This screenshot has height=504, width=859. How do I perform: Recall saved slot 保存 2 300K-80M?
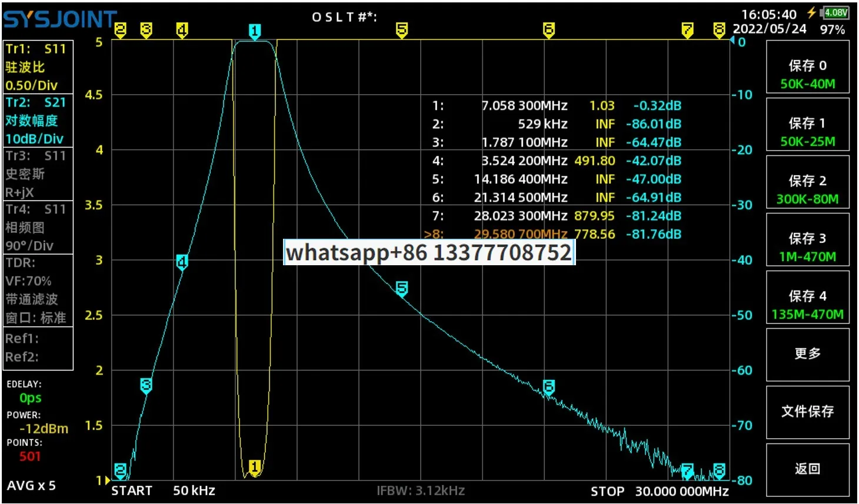point(808,182)
